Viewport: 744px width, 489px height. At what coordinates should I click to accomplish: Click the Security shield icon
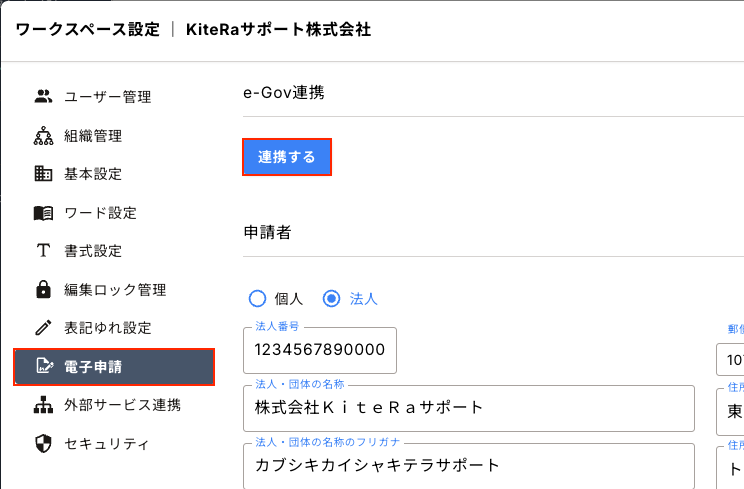(43, 443)
